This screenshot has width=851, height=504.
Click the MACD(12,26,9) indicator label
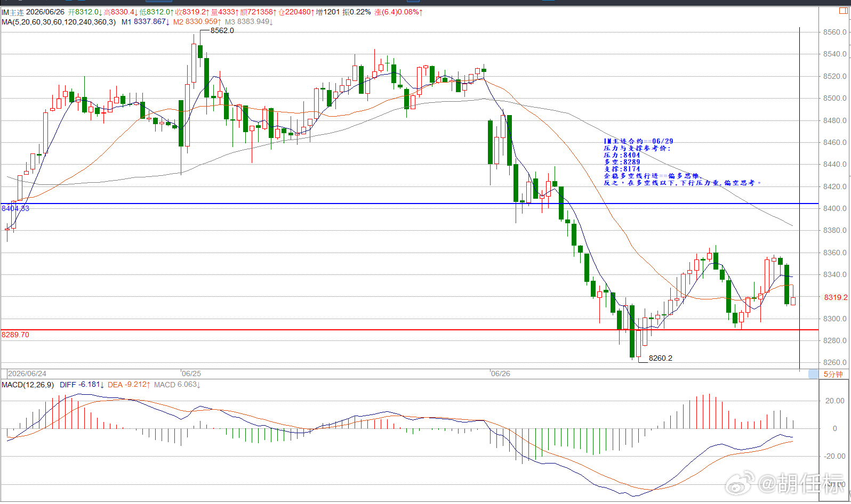coord(28,385)
